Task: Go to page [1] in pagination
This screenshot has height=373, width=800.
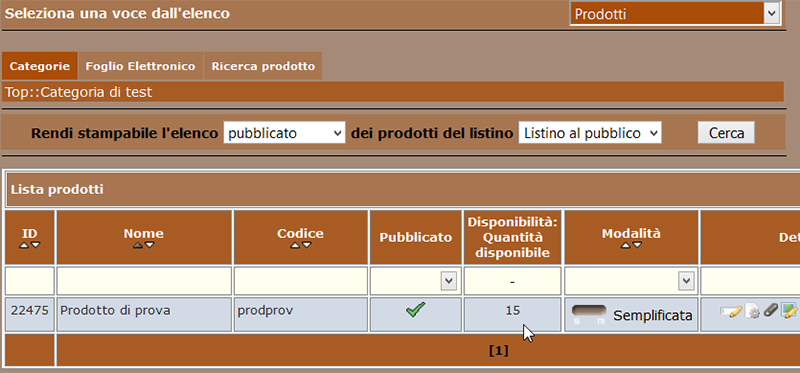Action: click(x=498, y=351)
